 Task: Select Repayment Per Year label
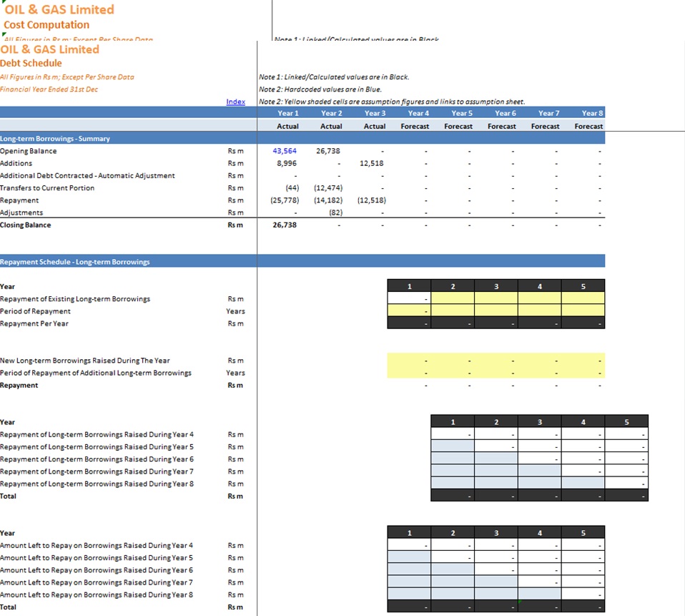tap(34, 323)
